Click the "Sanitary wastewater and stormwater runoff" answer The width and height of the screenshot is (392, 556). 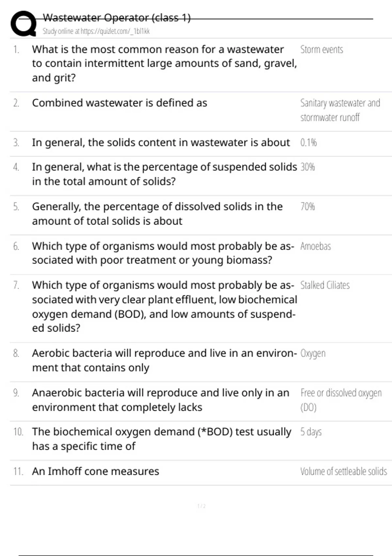coord(340,110)
